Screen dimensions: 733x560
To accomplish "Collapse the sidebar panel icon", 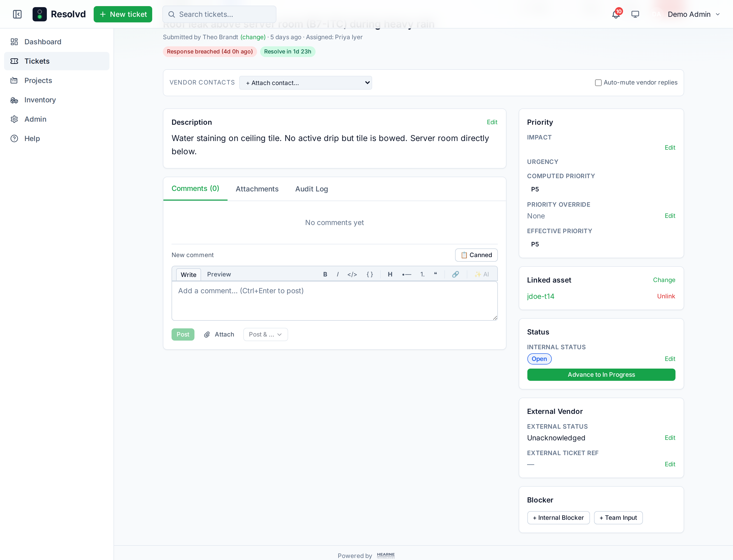I will (x=17, y=14).
